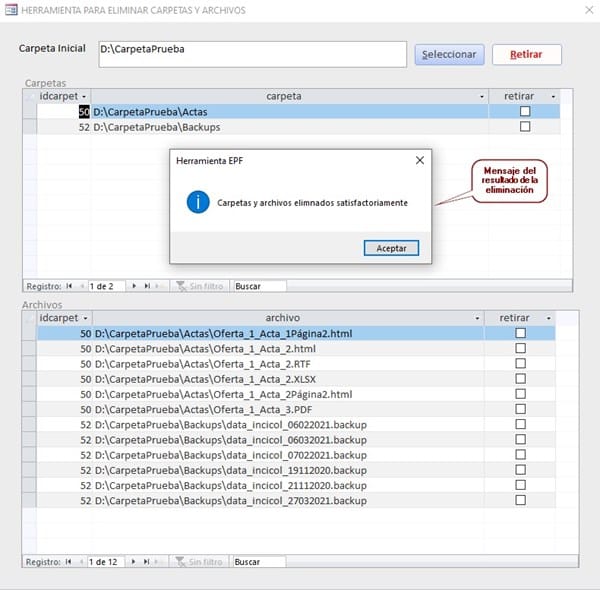The image size is (600, 590).
Task: Check retirar for Oferta_1_Acta_1Página2.html
Action: pos(520,333)
